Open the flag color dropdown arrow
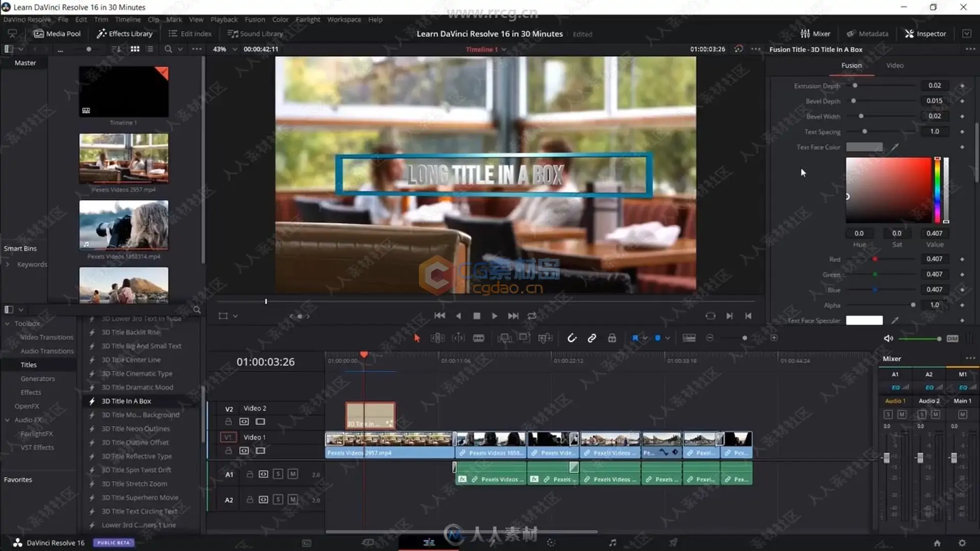Image resolution: width=980 pixels, height=551 pixels. (645, 338)
